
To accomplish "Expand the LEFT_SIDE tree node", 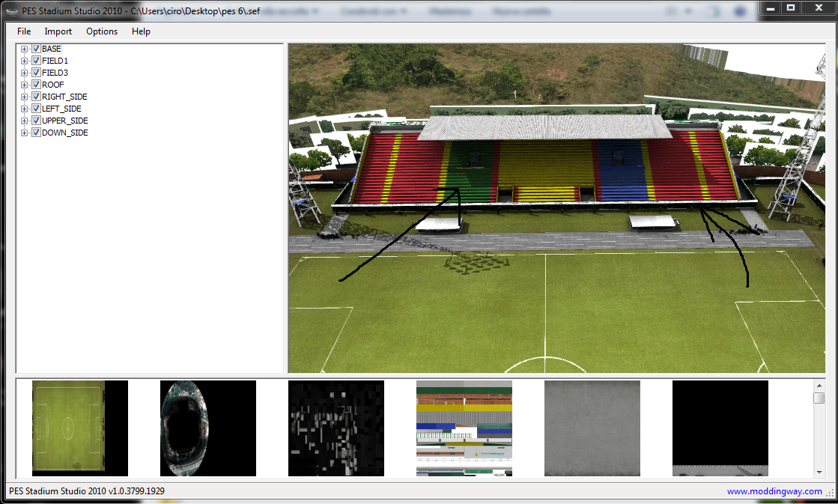I will pos(24,109).
